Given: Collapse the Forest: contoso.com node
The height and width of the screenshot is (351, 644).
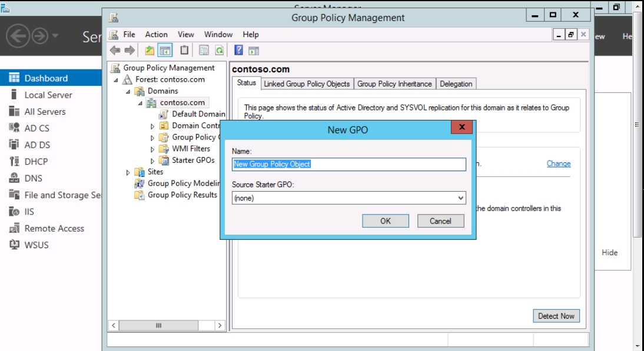Looking at the screenshot, I should (x=116, y=80).
